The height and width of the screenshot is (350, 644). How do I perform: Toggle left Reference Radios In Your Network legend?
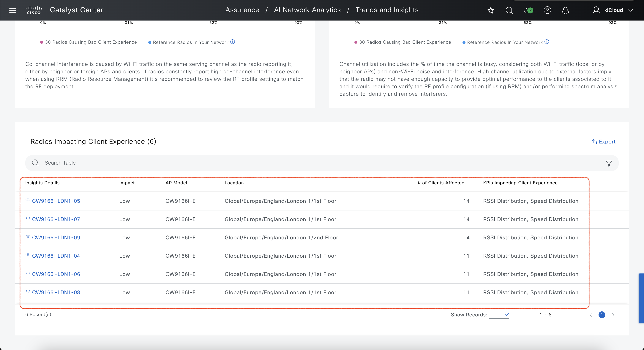pos(189,42)
